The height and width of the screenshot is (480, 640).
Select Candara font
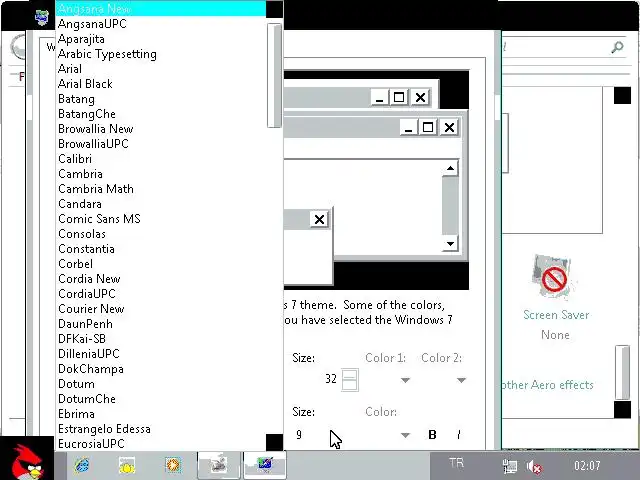(x=161, y=204)
